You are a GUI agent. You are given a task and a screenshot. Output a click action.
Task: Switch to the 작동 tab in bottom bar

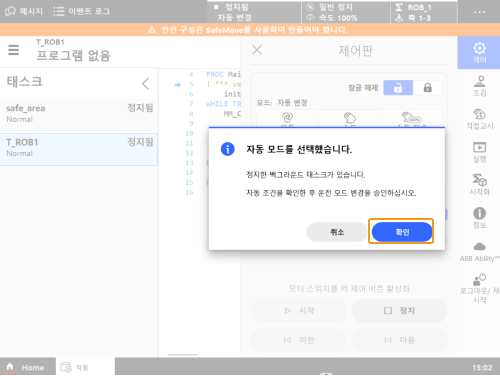85,367
